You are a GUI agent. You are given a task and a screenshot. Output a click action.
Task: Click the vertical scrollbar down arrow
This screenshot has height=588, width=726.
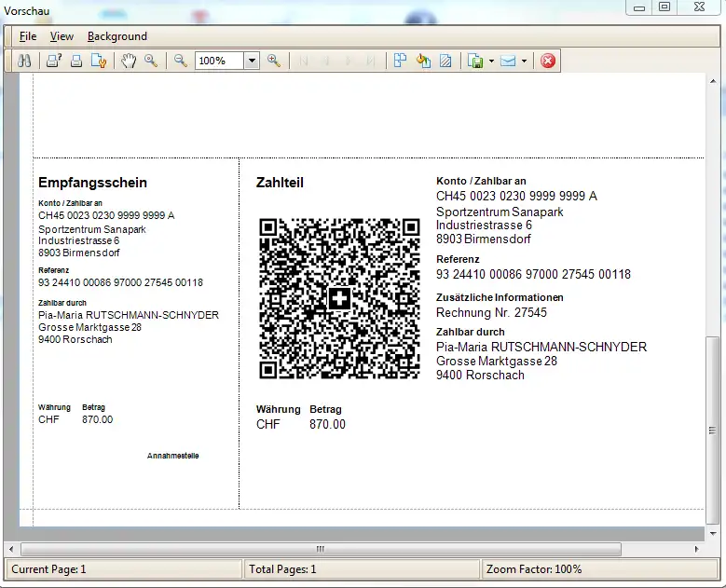click(x=713, y=533)
